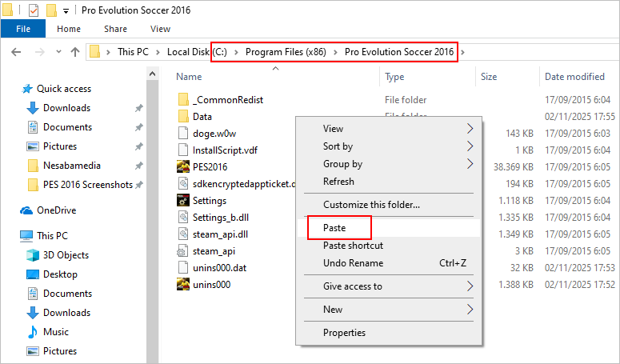The width and height of the screenshot is (620, 364).
Task: Select 3D Objects icon in sidebar
Action: [33, 255]
